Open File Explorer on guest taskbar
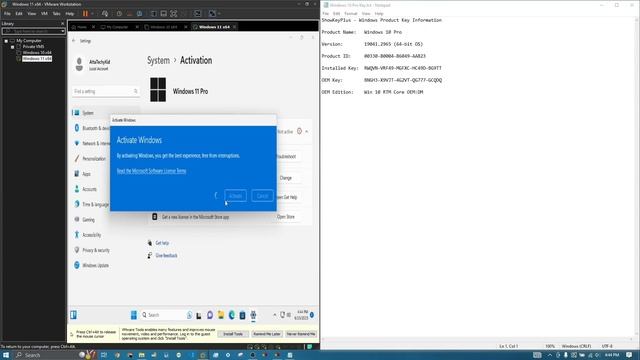640x360 pixels. pos(220,315)
